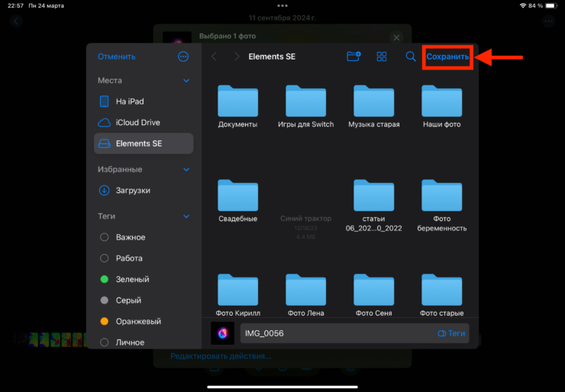
Task: Choose the Зеленый green tag
Action: point(105,279)
